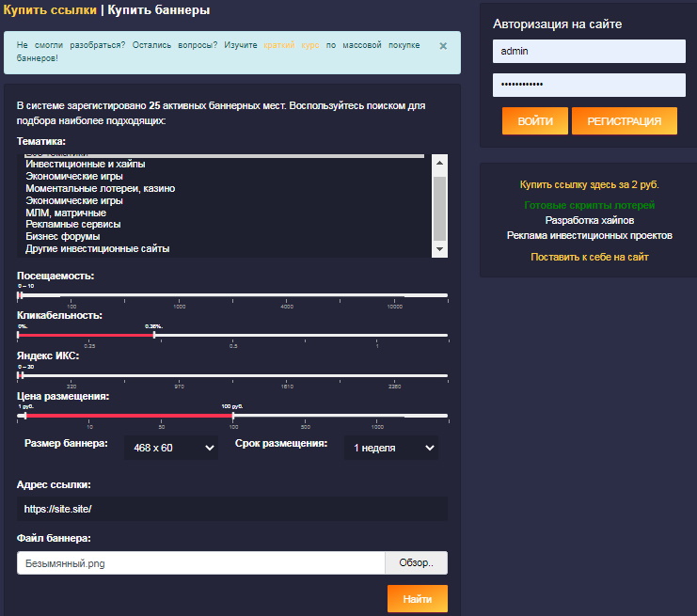The image size is (697, 616).
Task: Click the admin username field
Action: click(x=589, y=51)
